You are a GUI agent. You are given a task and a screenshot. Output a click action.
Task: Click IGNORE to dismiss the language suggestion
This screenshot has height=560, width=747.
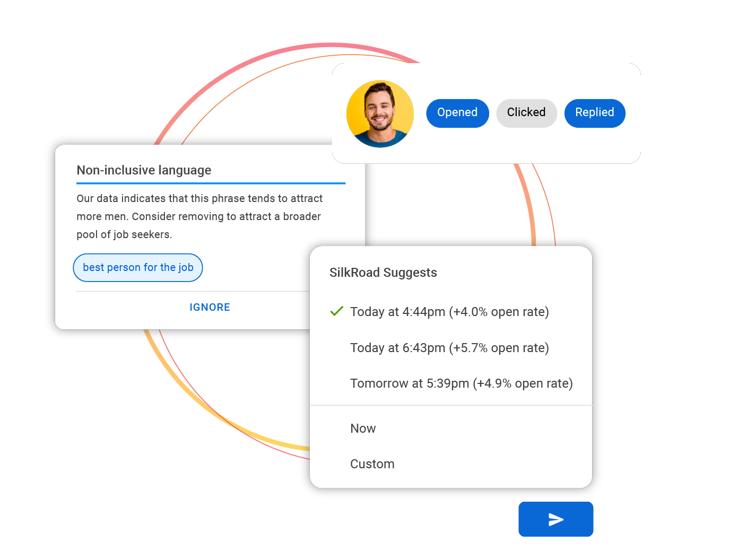(x=210, y=307)
